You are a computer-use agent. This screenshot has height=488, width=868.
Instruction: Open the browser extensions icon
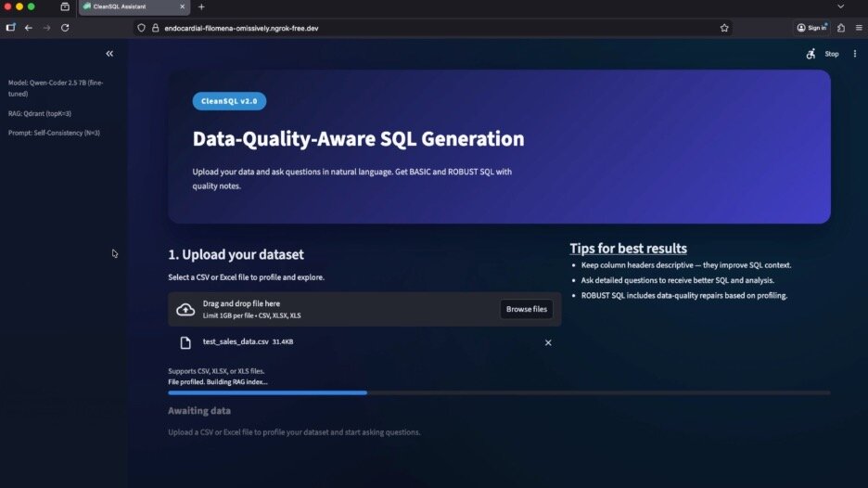click(841, 28)
